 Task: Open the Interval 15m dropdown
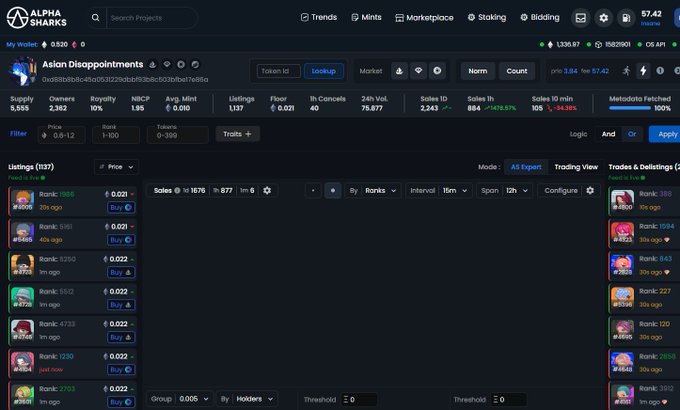438,190
